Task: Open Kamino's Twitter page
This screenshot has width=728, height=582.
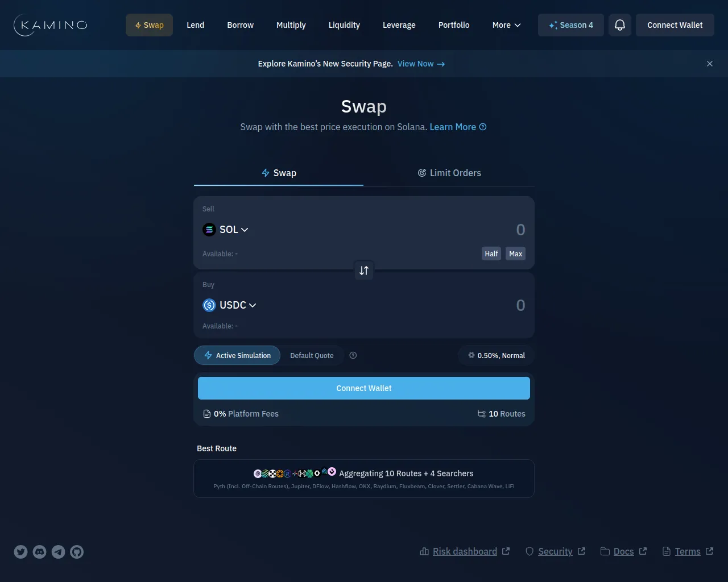Action: tap(21, 552)
